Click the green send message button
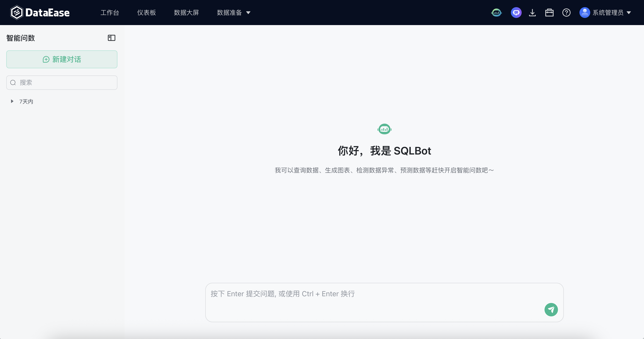This screenshot has height=339, width=644. coord(551,309)
